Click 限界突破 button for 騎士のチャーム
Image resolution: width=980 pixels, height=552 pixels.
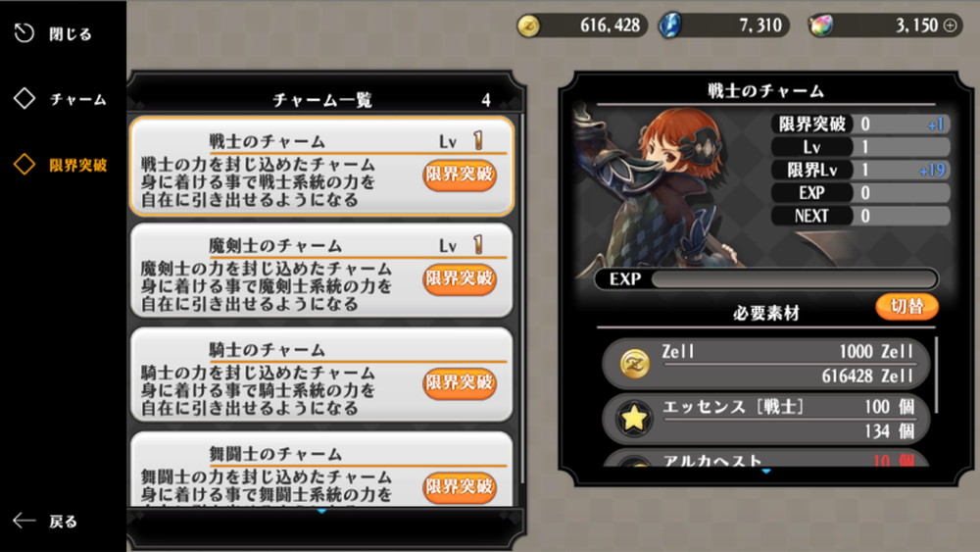coord(460,382)
